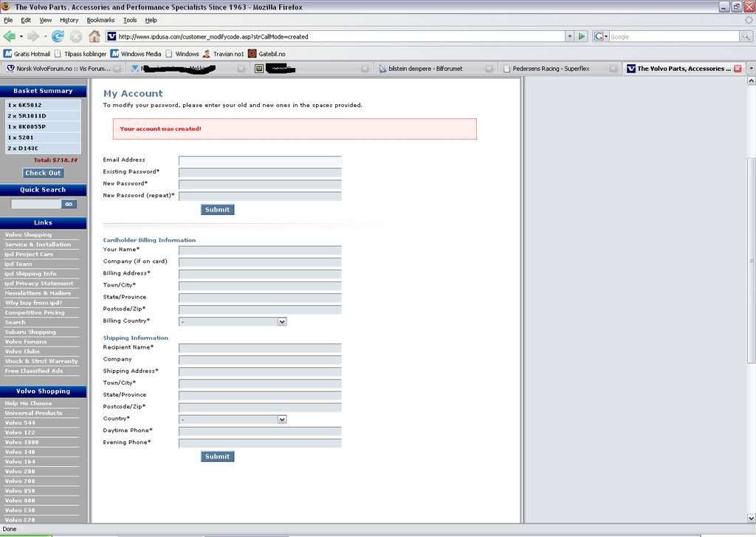Expand the shipping Country dropdown
This screenshot has height=537, width=756.
pos(281,420)
